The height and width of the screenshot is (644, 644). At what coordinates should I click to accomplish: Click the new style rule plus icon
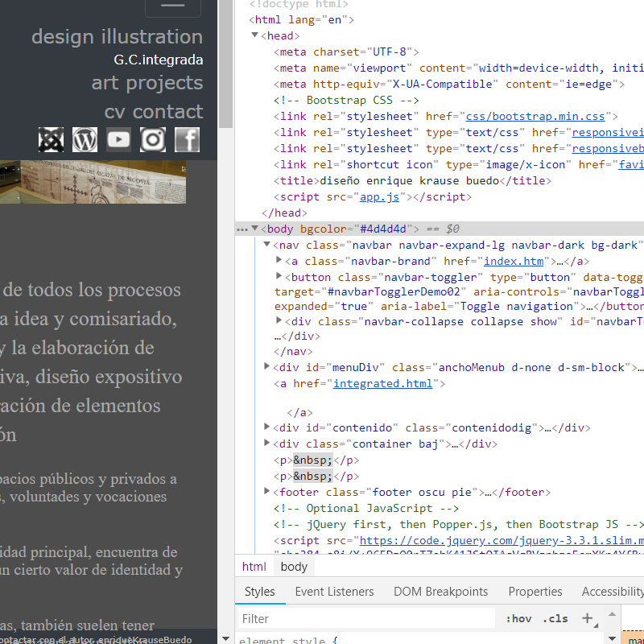tap(588, 618)
